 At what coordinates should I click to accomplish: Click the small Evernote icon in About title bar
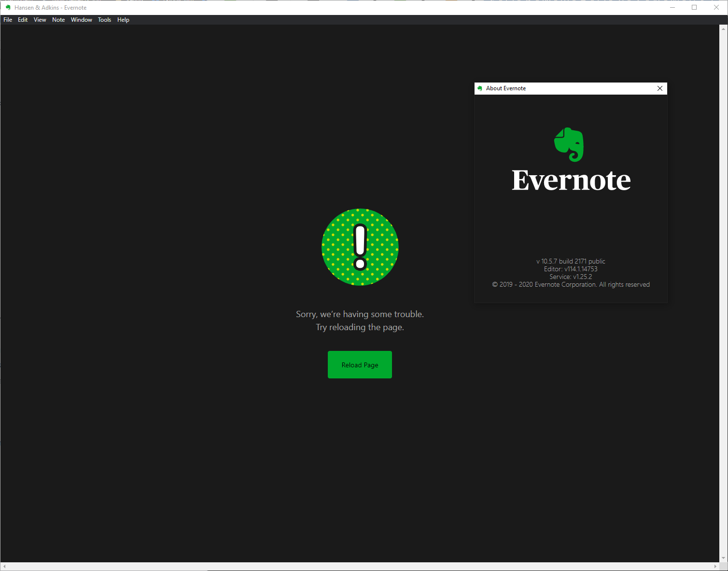(480, 88)
